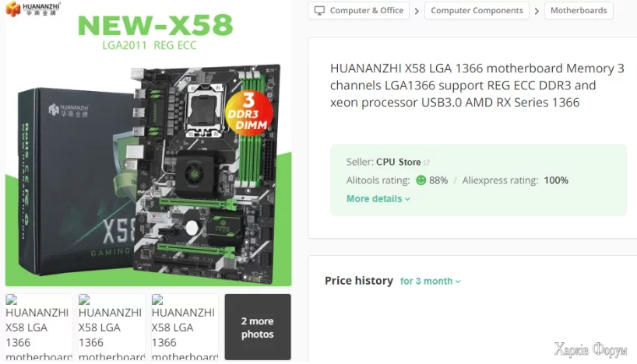Click the first broken image thumbnail icon
The height and width of the screenshot is (364, 637).
coord(12,300)
